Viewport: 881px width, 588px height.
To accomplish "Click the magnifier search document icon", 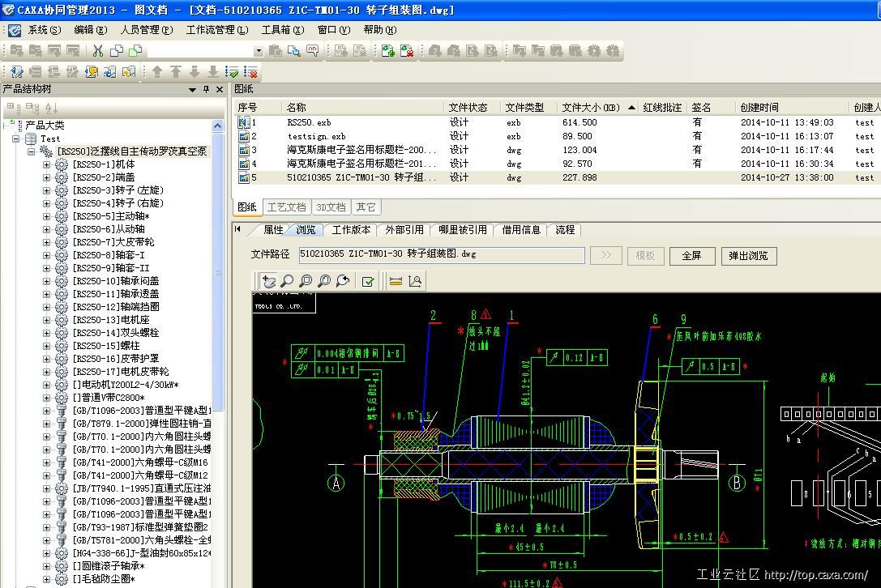I will [x=294, y=51].
